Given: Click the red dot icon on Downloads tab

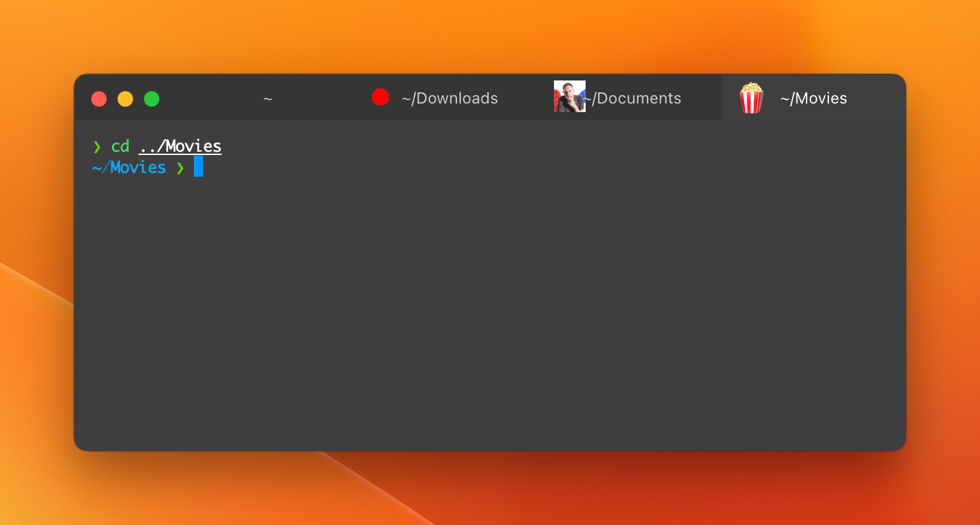Looking at the screenshot, I should pyautogui.click(x=381, y=98).
